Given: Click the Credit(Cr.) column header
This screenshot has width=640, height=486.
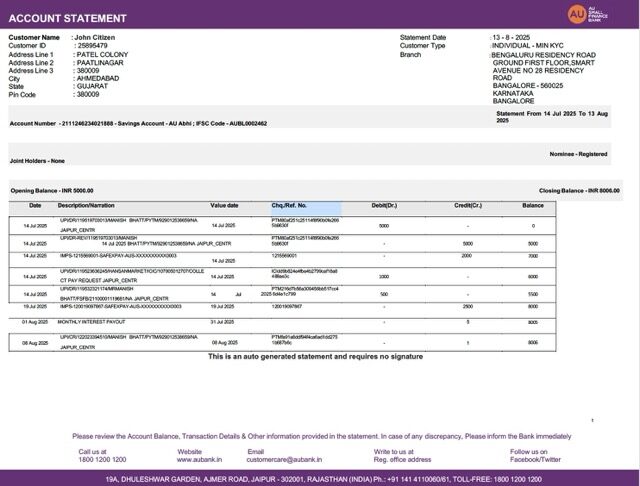Looking at the screenshot, I should click(468, 206).
